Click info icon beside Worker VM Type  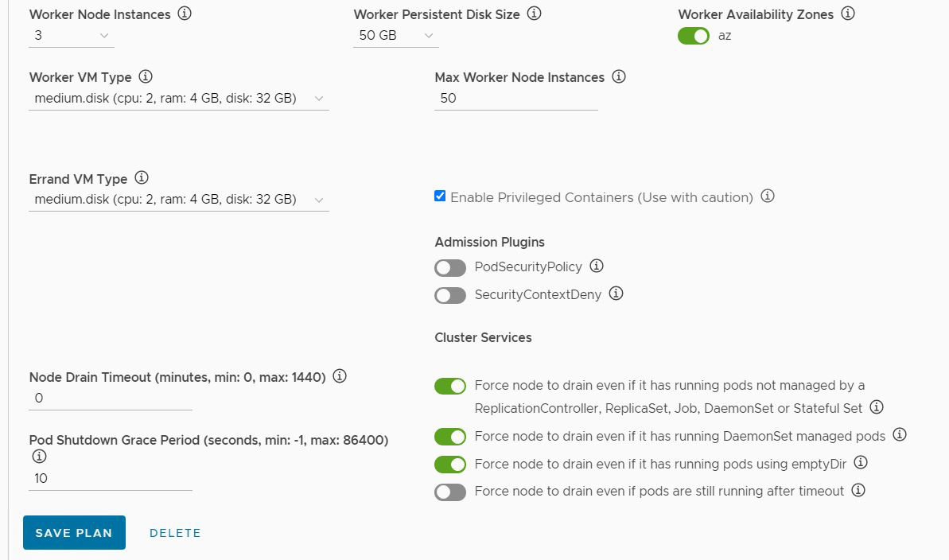pos(146,77)
